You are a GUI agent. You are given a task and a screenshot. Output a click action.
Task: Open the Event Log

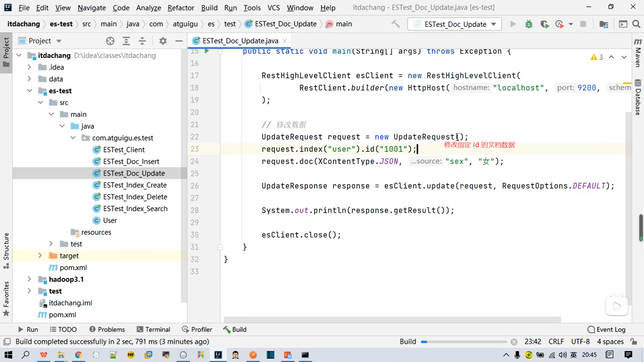(x=606, y=329)
